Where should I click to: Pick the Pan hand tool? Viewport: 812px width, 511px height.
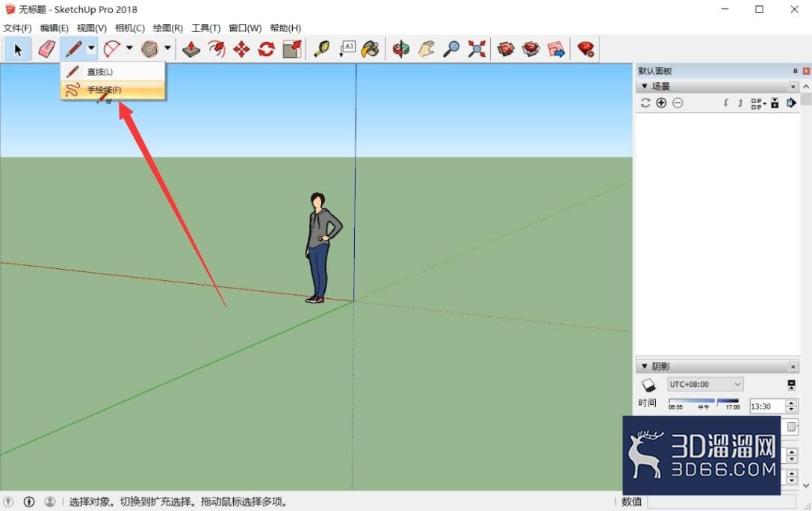point(426,50)
